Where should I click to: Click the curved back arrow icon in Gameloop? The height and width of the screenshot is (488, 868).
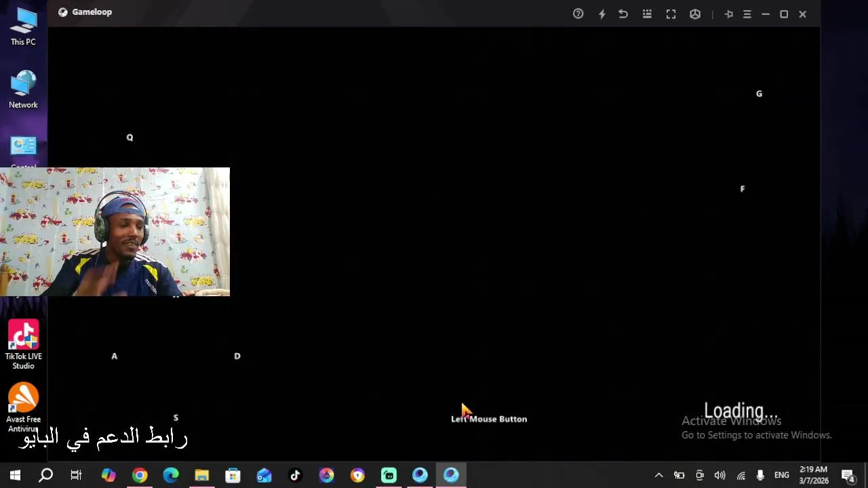pyautogui.click(x=623, y=14)
